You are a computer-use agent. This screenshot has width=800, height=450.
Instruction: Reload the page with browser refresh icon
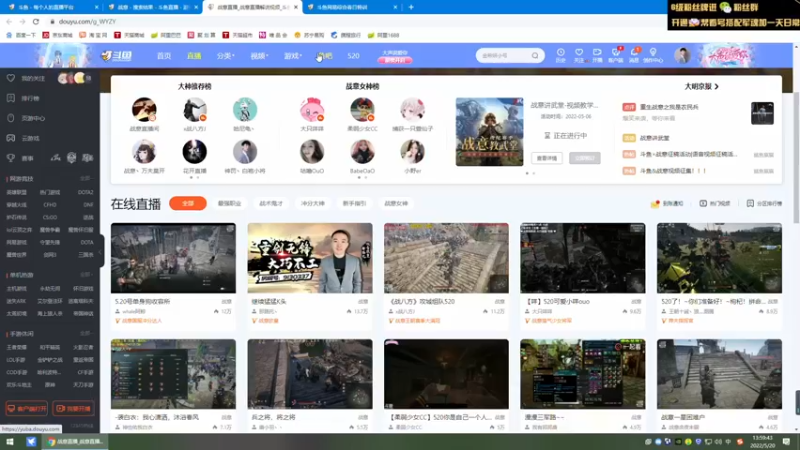tap(36, 21)
